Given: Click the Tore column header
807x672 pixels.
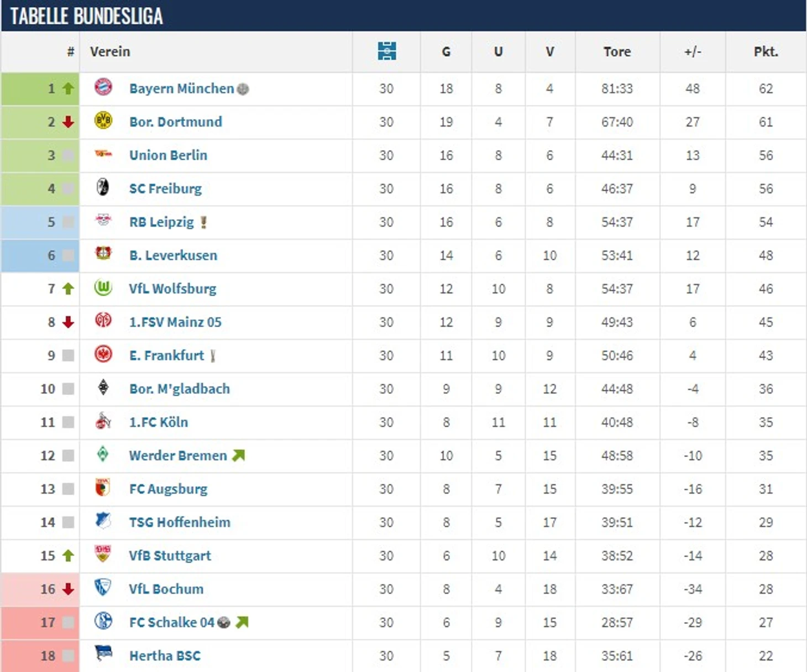Looking at the screenshot, I should coord(617,51).
